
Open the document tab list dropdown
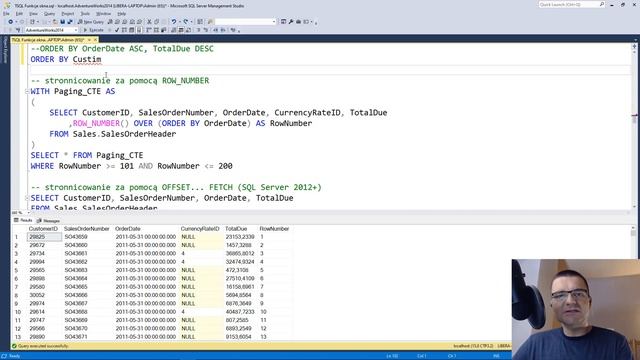point(636,40)
